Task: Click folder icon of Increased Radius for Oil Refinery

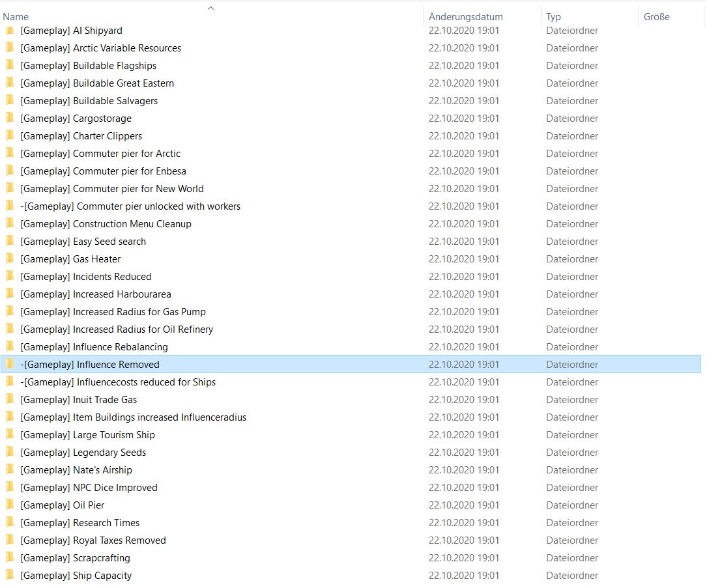Action: pos(10,329)
